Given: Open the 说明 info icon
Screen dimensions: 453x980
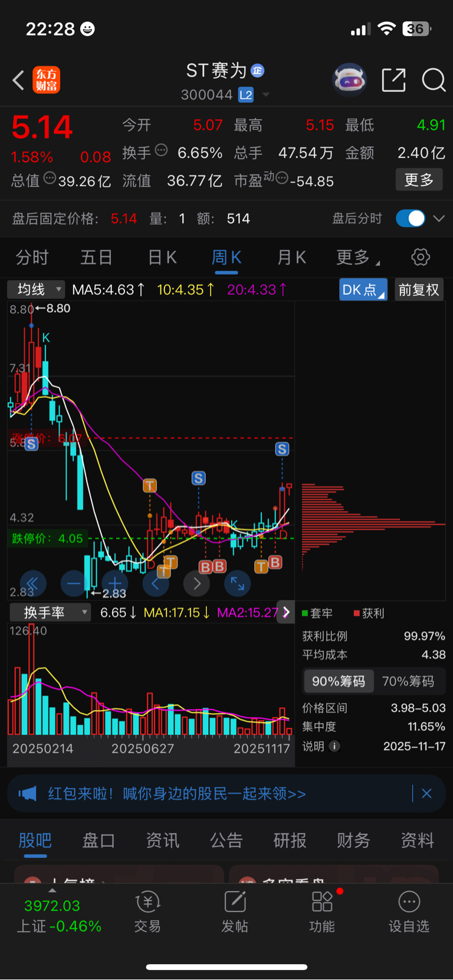Looking at the screenshot, I should pyautogui.click(x=334, y=746).
